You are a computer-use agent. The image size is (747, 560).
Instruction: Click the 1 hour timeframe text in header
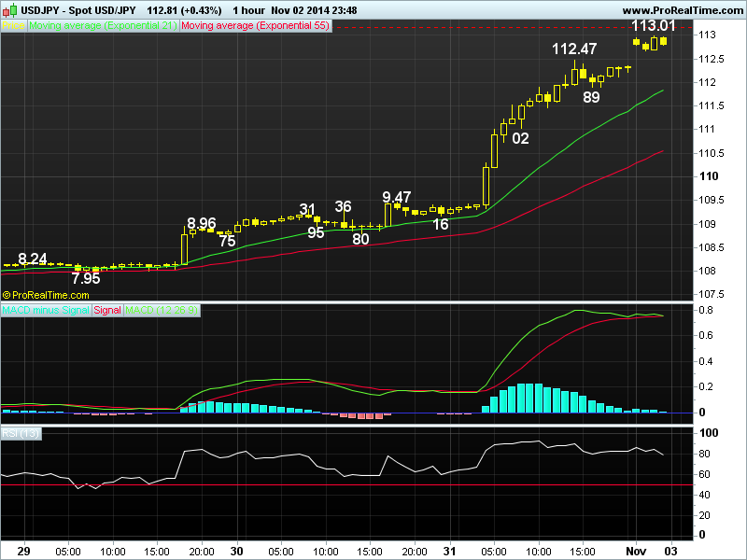pos(248,10)
